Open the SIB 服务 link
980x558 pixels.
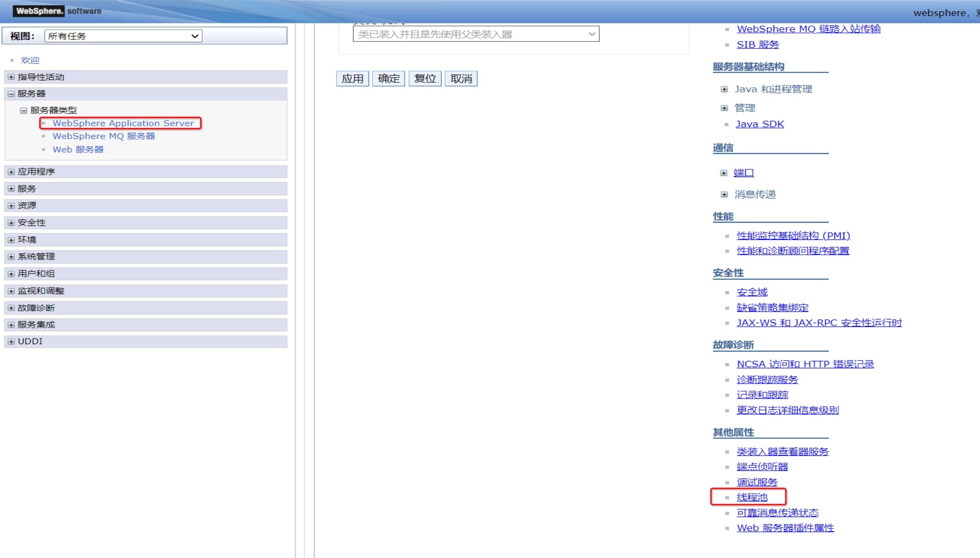tap(758, 45)
